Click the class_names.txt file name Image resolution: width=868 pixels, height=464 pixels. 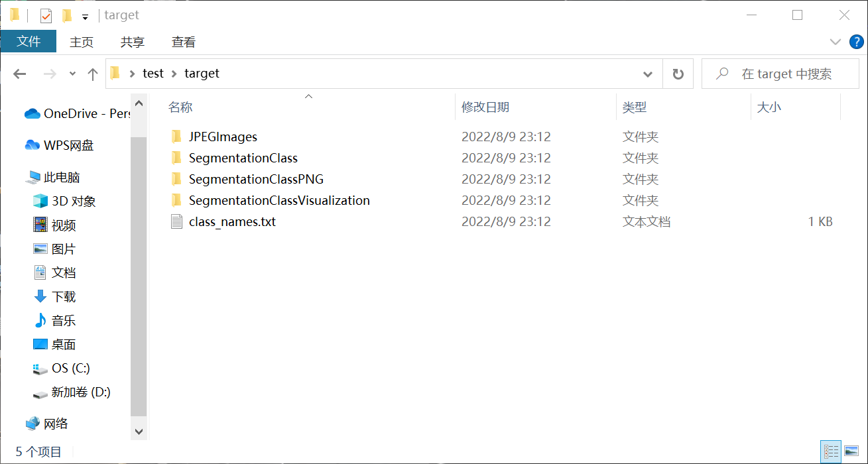tap(232, 222)
